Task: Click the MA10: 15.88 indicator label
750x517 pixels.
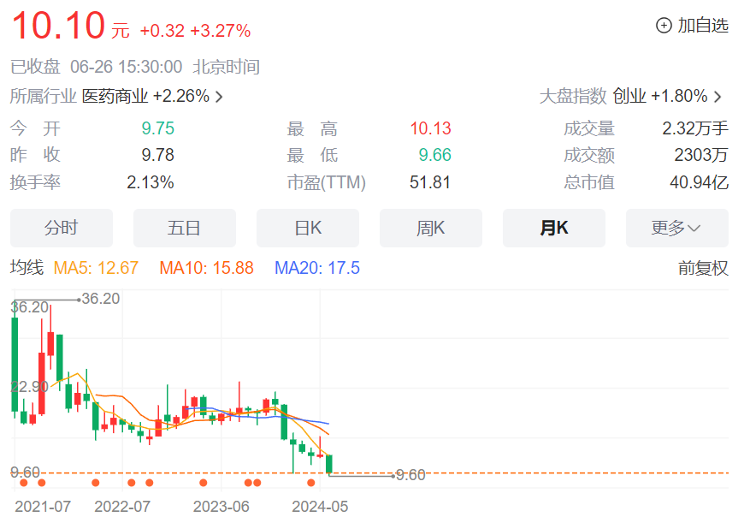Action: [x=207, y=268]
